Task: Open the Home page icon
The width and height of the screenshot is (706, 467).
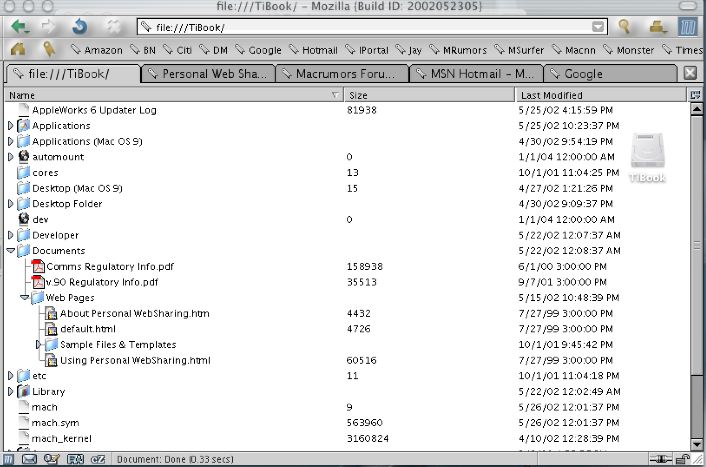Action: (18, 49)
